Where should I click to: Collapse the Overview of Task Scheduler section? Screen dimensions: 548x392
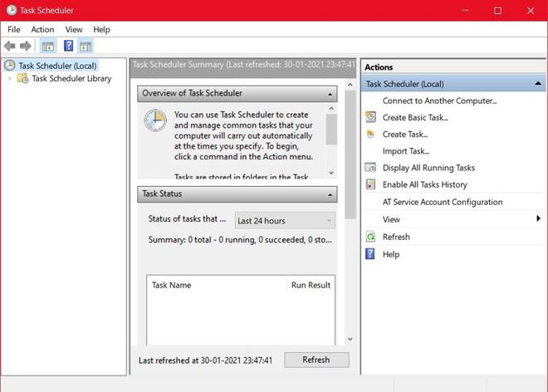330,94
